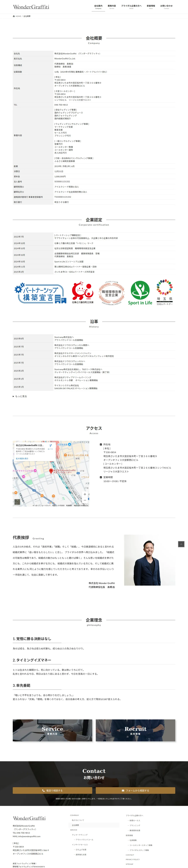Click the HOME breadcrumb link
188x868 pixels.
(18, 16)
